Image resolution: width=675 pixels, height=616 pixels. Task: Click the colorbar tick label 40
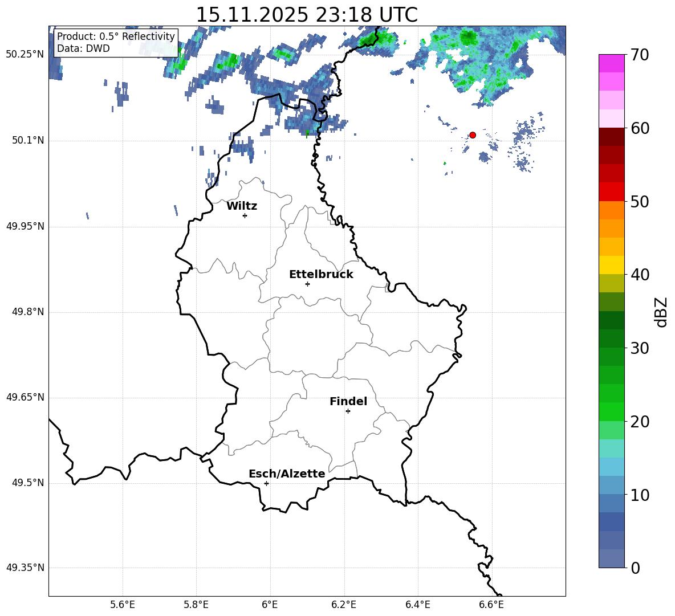640,275
